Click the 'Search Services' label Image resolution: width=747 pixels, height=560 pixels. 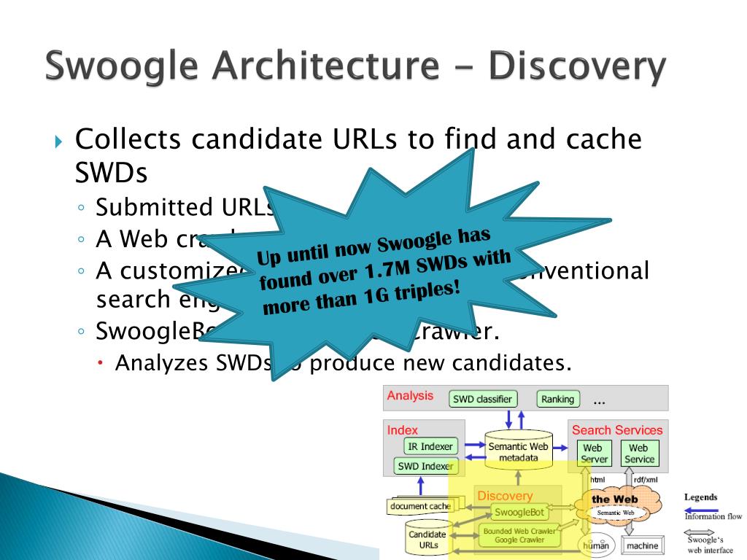617,430
